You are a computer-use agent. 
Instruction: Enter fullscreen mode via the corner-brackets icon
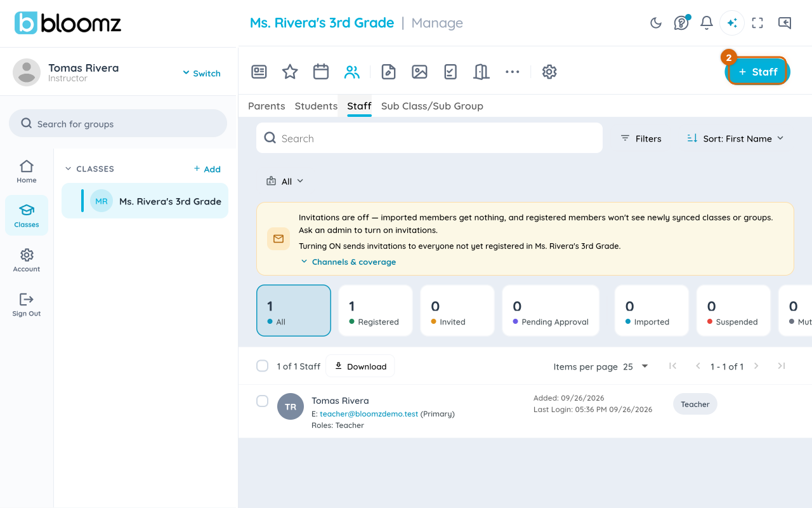point(757,23)
